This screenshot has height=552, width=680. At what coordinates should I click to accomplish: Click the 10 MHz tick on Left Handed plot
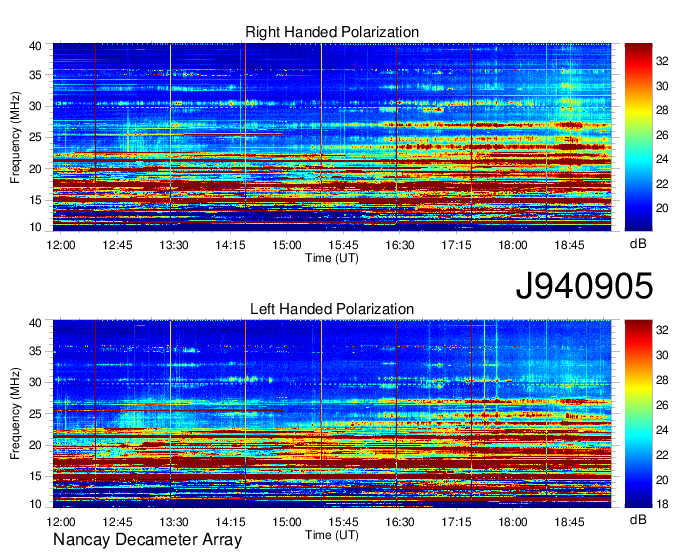click(x=35, y=504)
